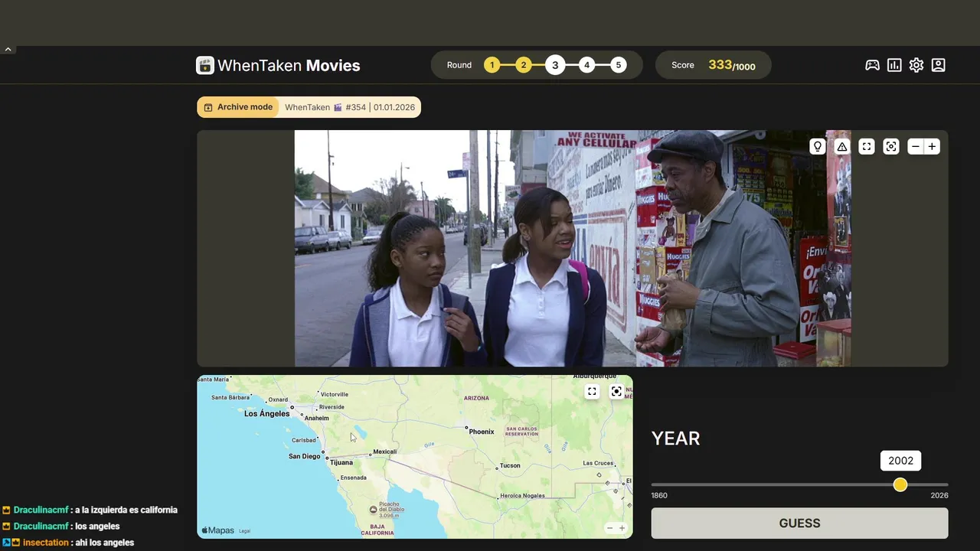The height and width of the screenshot is (551, 980).
Task: Click the WhenTaken Movies title link
Action: click(x=289, y=65)
